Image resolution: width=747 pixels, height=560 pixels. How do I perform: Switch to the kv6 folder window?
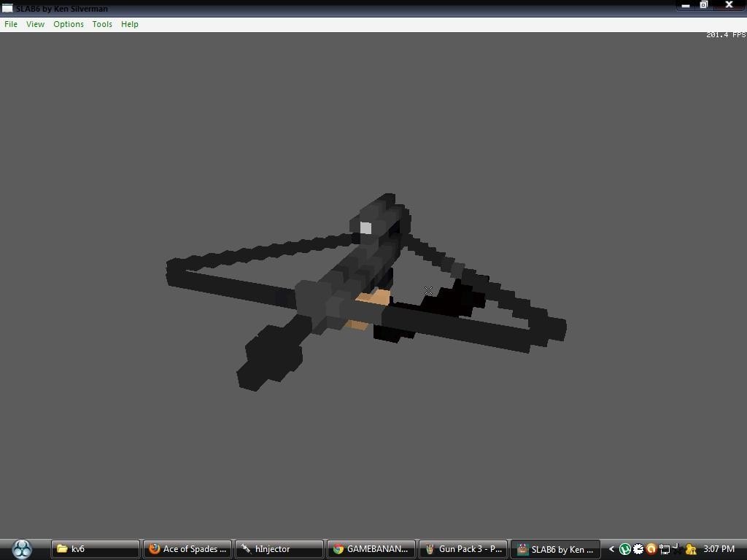click(x=95, y=549)
